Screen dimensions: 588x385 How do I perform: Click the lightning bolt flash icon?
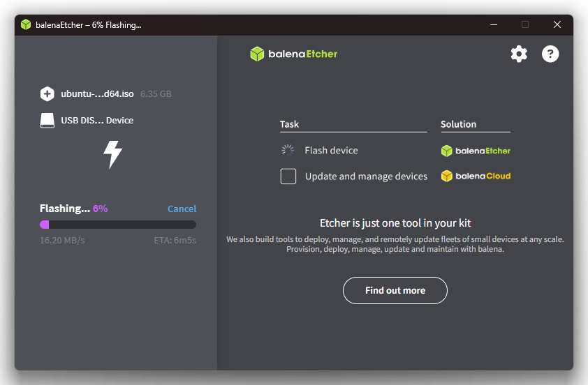click(x=112, y=154)
